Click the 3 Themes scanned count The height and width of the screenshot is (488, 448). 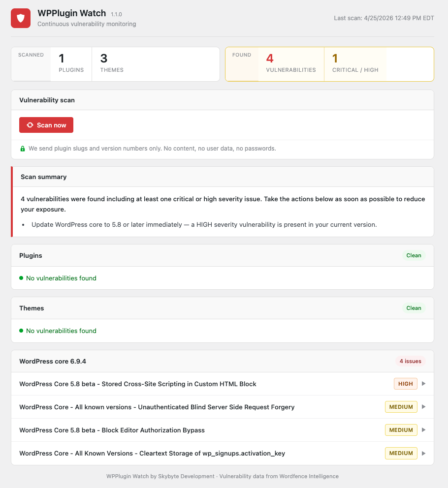click(x=112, y=64)
